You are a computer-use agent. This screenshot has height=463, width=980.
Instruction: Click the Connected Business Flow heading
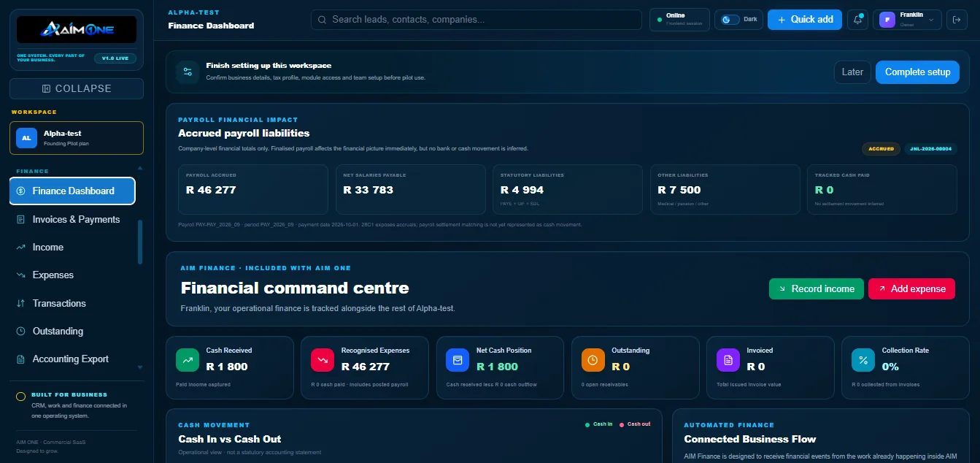[750, 439]
